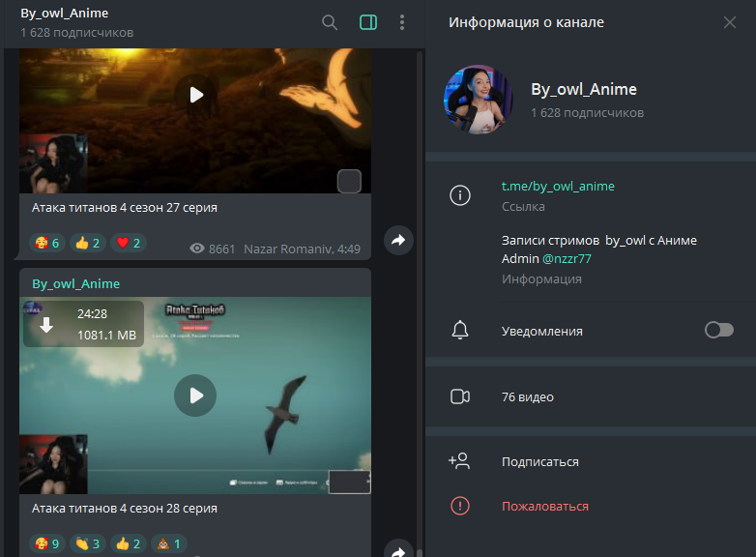The height and width of the screenshot is (557, 756).
Task: Add heart-face reaction with 6 count
Action: [x=47, y=243]
